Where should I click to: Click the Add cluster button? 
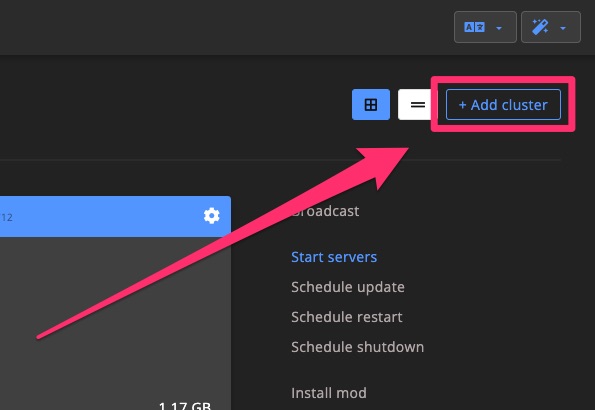pos(503,104)
